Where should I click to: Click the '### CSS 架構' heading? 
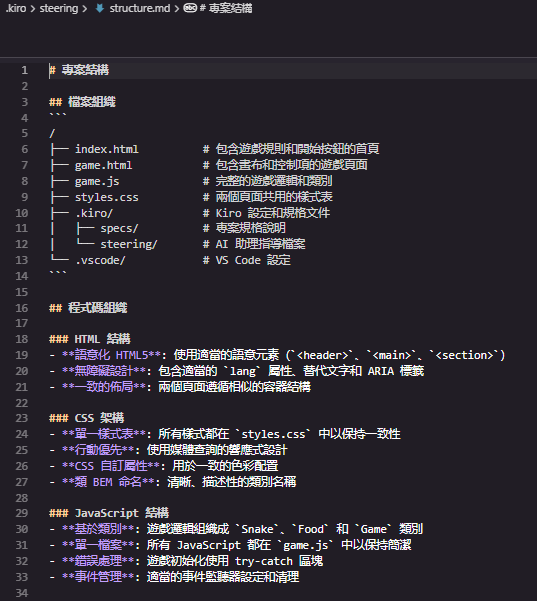[x=87, y=418]
